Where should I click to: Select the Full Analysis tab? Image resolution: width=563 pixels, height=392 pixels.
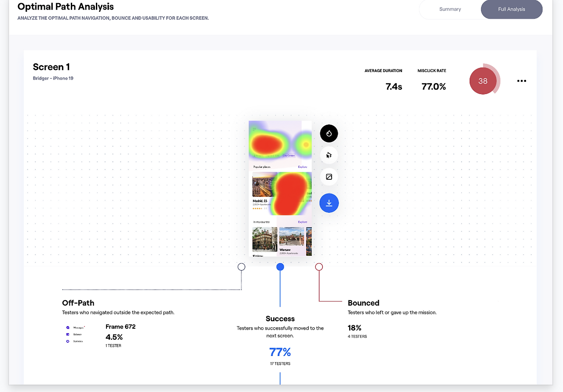pyautogui.click(x=512, y=9)
